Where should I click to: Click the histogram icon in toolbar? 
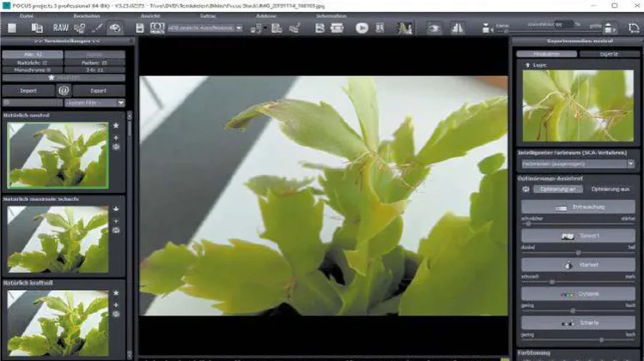(x=404, y=27)
